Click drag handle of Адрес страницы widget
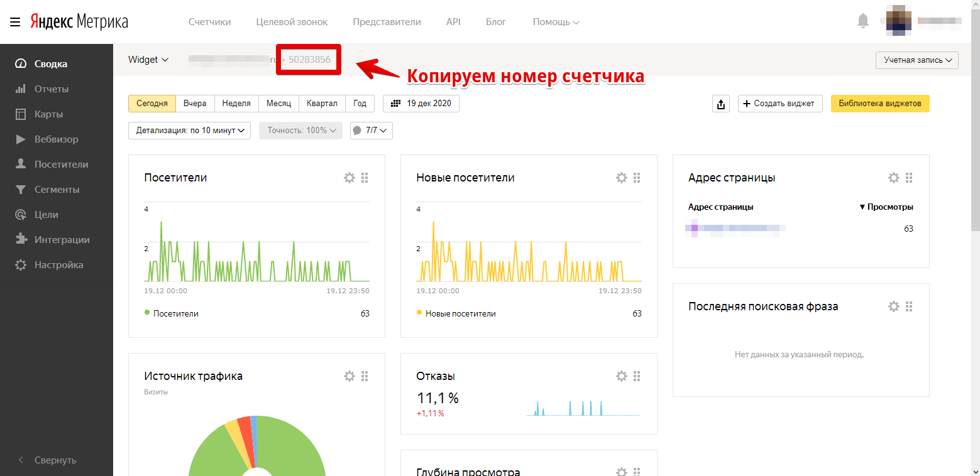The image size is (980, 476). tap(909, 178)
